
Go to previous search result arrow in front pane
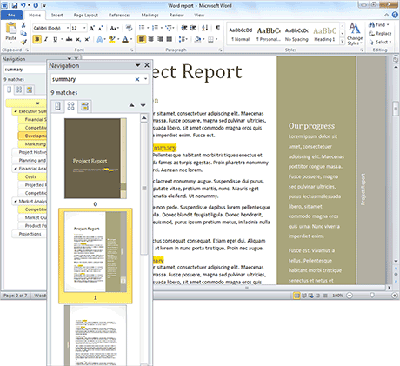132,105
